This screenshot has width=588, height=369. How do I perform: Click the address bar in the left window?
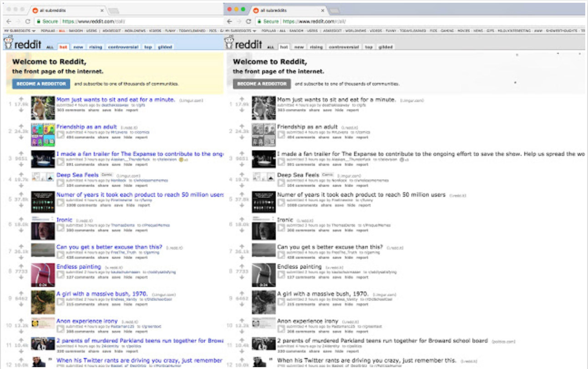click(127, 21)
